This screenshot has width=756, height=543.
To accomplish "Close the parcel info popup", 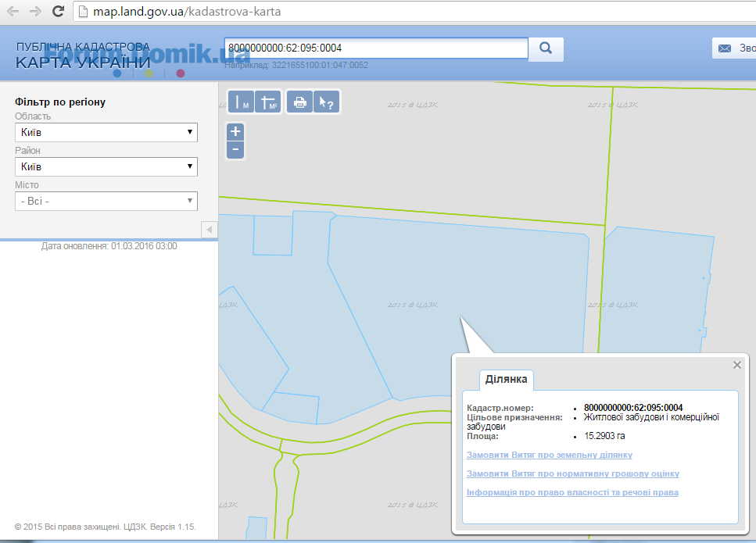I will (x=736, y=365).
